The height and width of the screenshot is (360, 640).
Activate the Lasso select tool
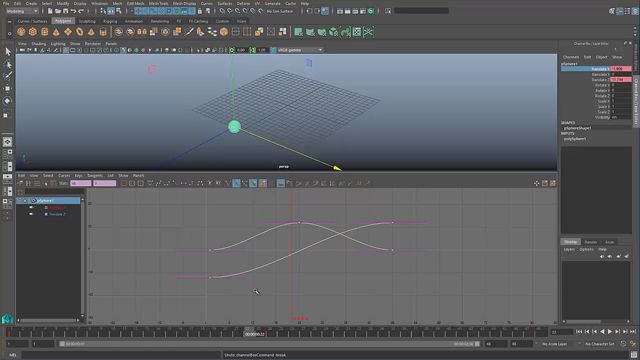7,64
